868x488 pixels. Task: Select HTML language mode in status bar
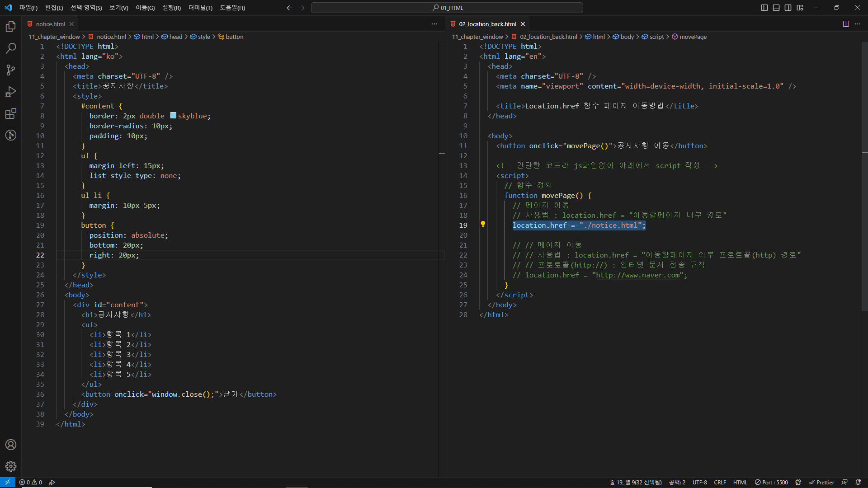[x=740, y=482]
